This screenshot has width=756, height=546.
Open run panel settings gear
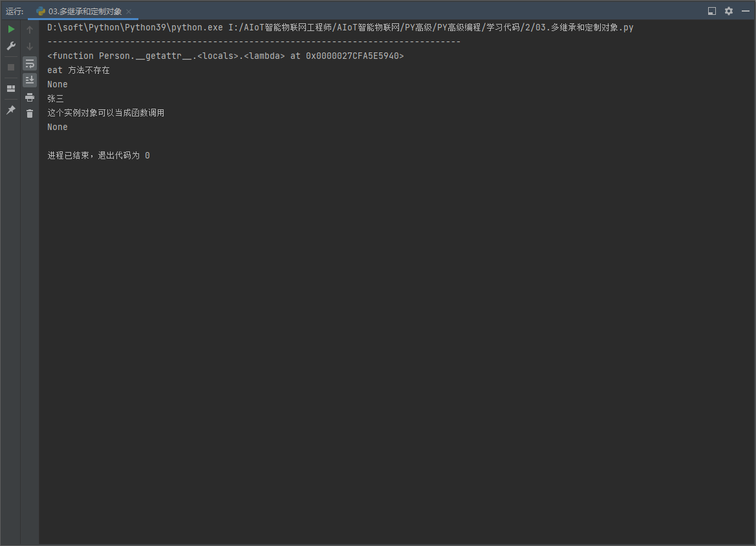pyautogui.click(x=729, y=10)
